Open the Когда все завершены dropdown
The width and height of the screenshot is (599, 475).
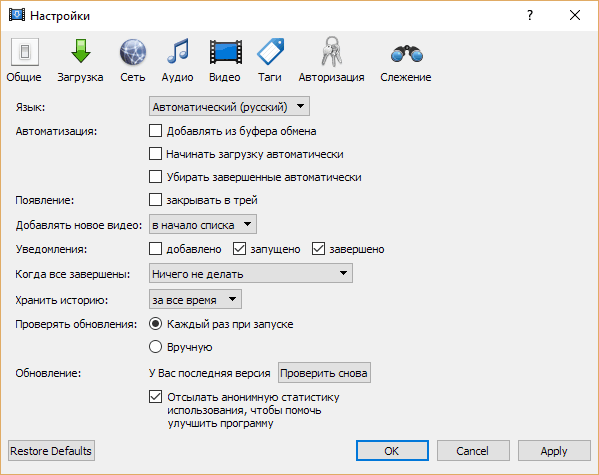[x=251, y=273]
